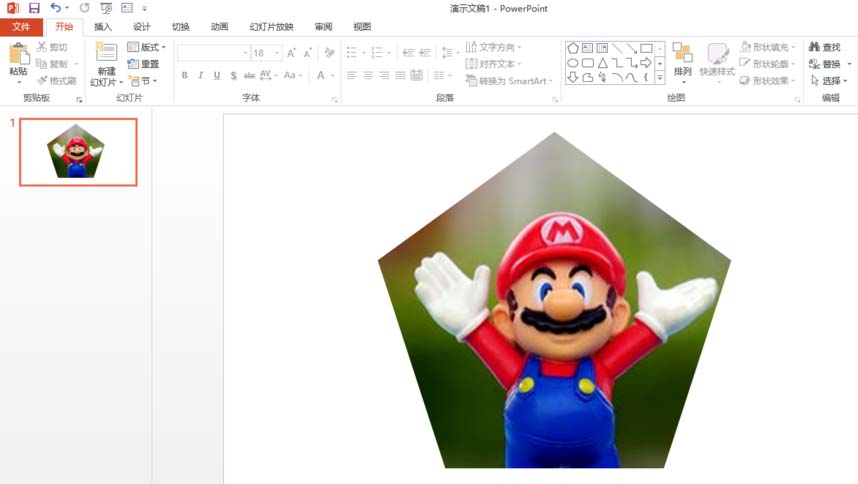Toggle Underline formatting

(x=217, y=75)
